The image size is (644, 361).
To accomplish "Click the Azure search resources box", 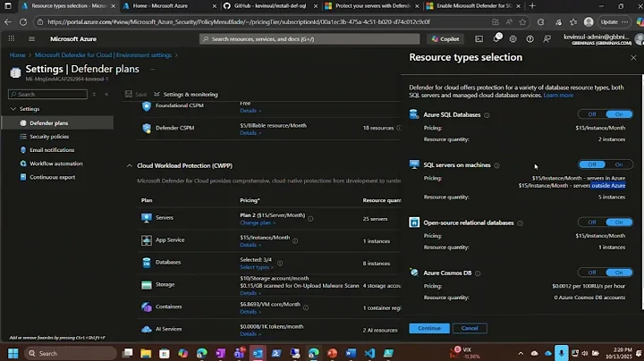I will coord(309,39).
